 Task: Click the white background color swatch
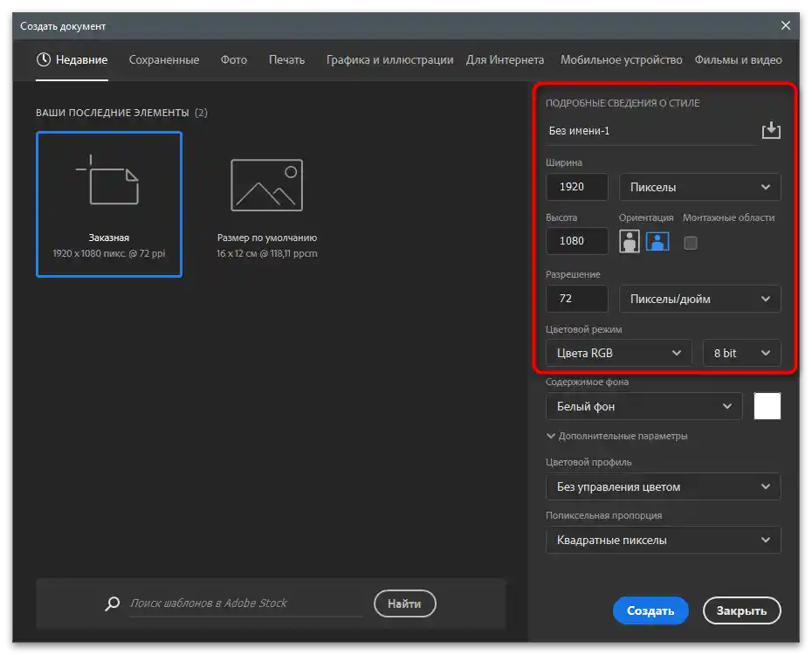(767, 406)
